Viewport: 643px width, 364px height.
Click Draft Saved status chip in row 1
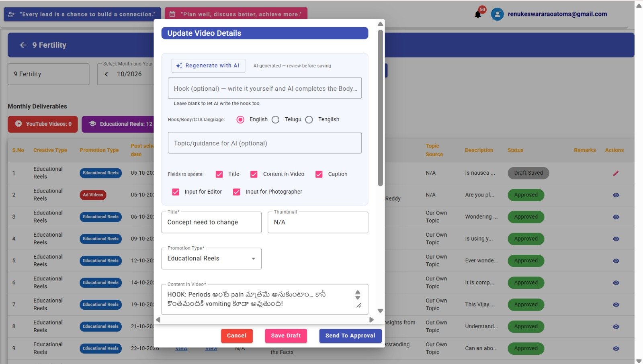point(528,173)
